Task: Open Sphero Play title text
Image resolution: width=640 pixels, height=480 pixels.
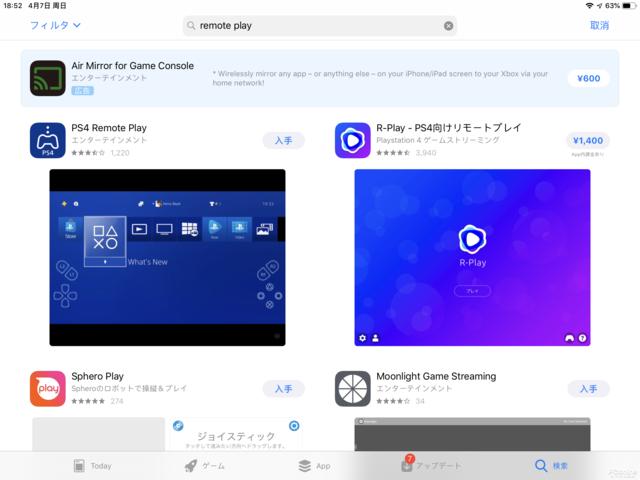Action: (98, 376)
